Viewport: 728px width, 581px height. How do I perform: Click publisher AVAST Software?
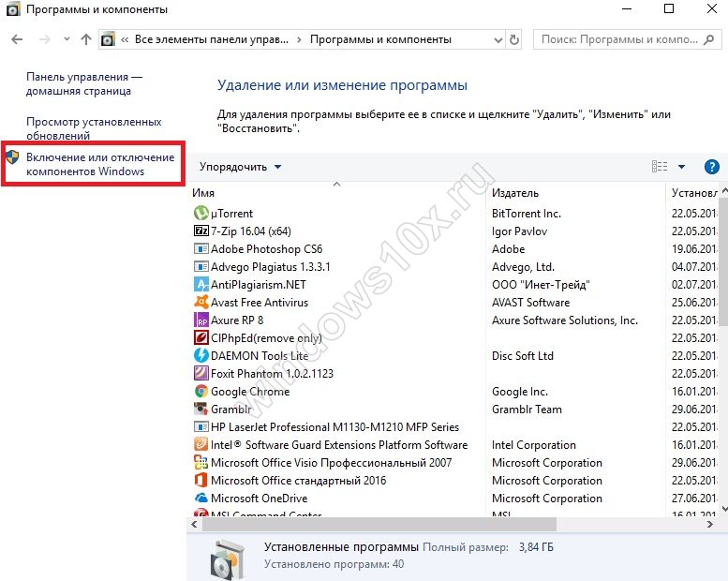(x=530, y=303)
